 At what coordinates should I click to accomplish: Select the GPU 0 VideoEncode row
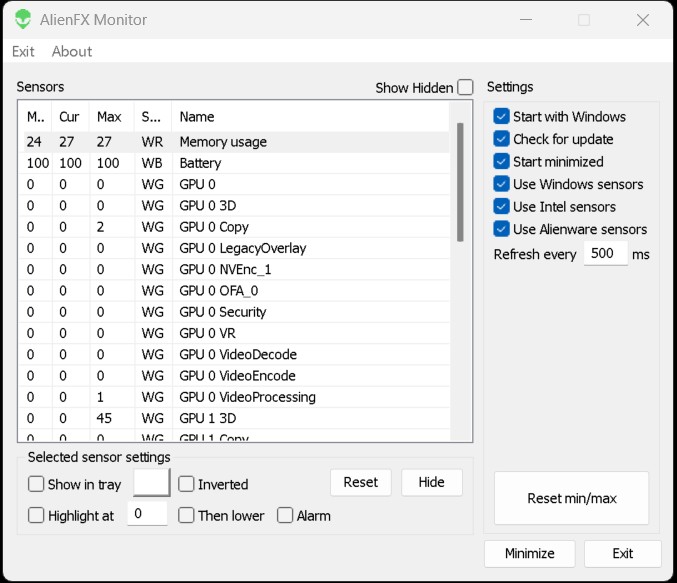(x=234, y=376)
